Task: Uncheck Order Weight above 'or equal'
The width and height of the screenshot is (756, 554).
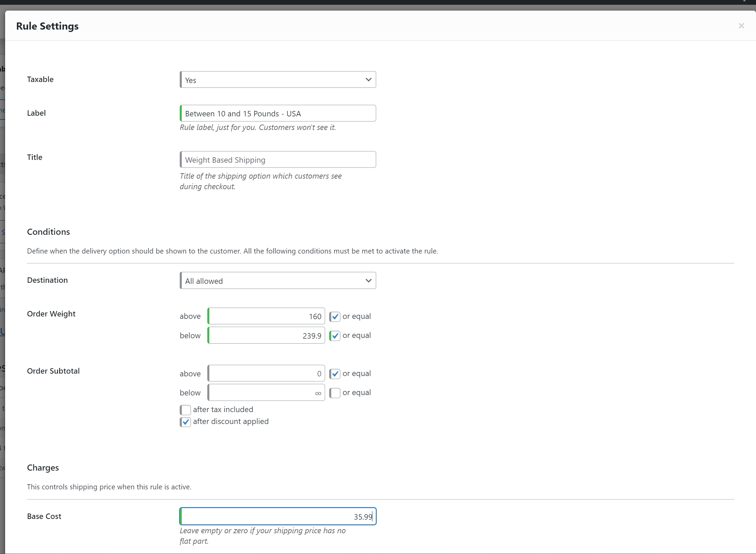Action: [335, 316]
